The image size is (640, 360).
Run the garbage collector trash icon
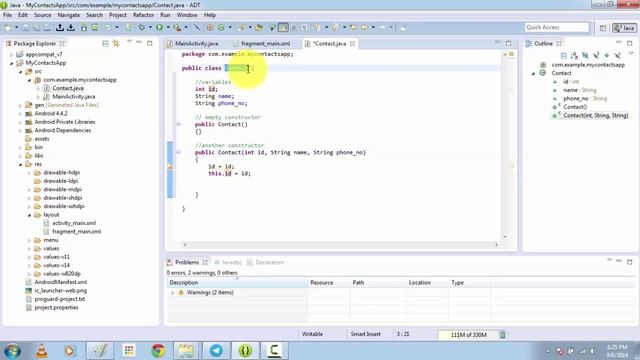pyautogui.click(x=503, y=335)
